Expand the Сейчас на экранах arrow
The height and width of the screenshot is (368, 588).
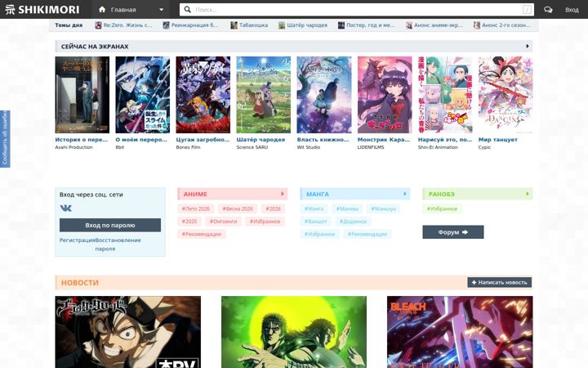(528, 46)
